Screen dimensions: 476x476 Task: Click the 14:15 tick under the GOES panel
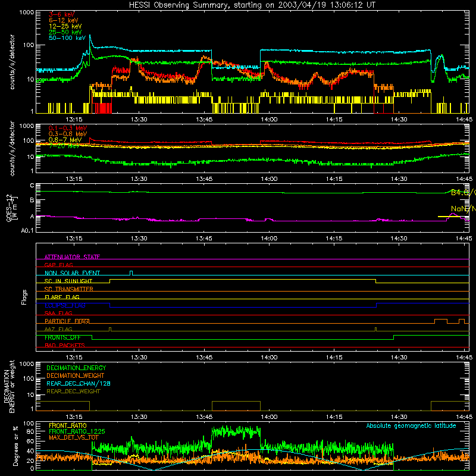click(334, 239)
